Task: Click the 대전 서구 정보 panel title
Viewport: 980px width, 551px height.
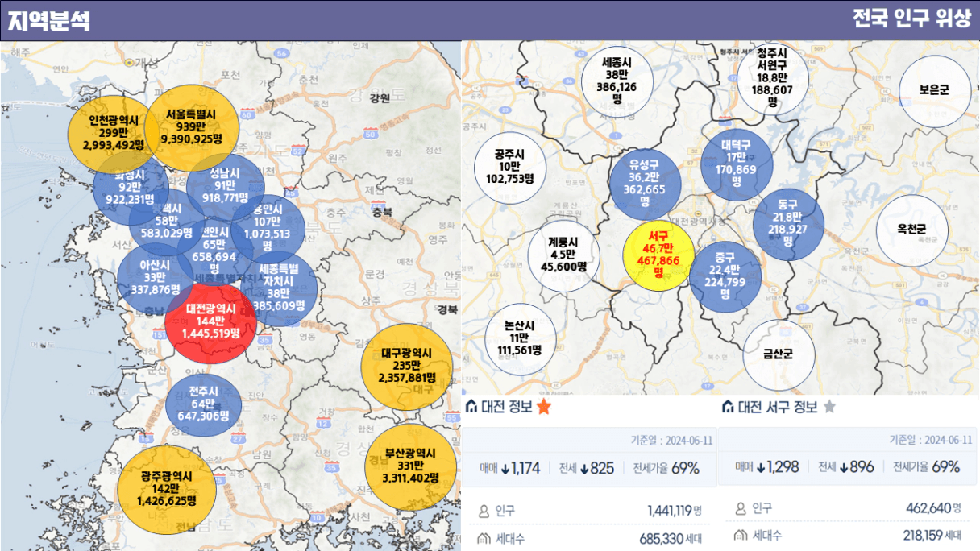Action: (778, 407)
